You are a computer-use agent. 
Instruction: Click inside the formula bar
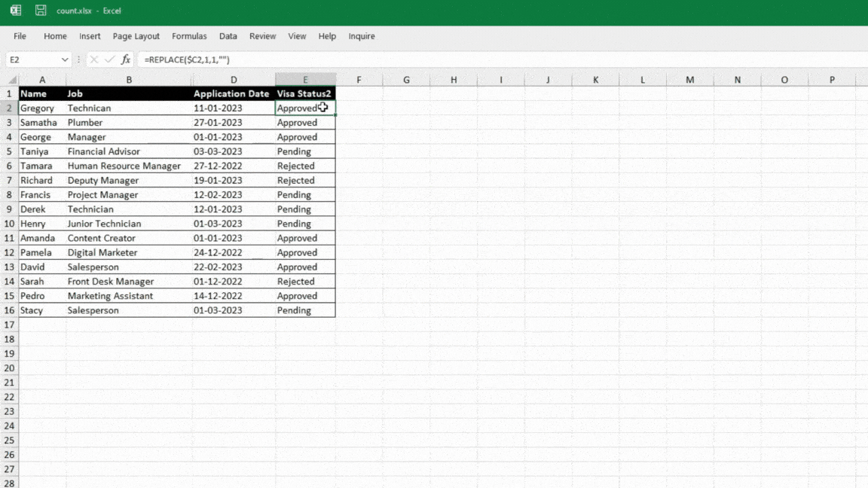coord(226,59)
